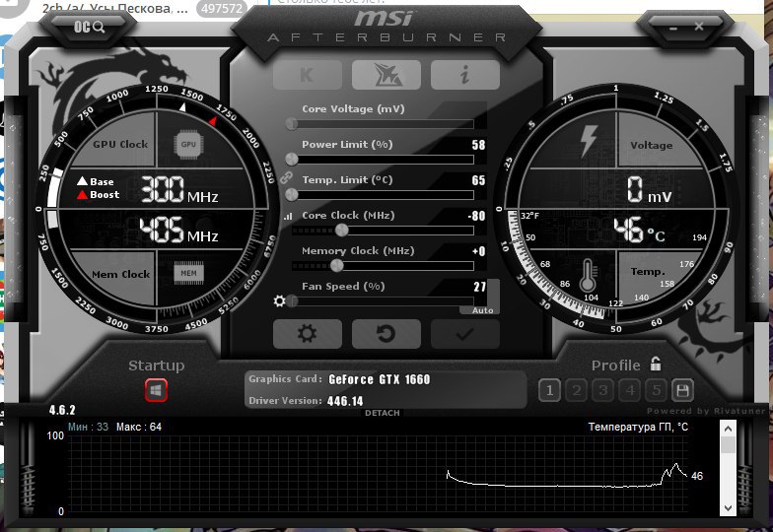Click the lightning bolt voltage icon
Screen dimensions: 773x532
(x=588, y=142)
